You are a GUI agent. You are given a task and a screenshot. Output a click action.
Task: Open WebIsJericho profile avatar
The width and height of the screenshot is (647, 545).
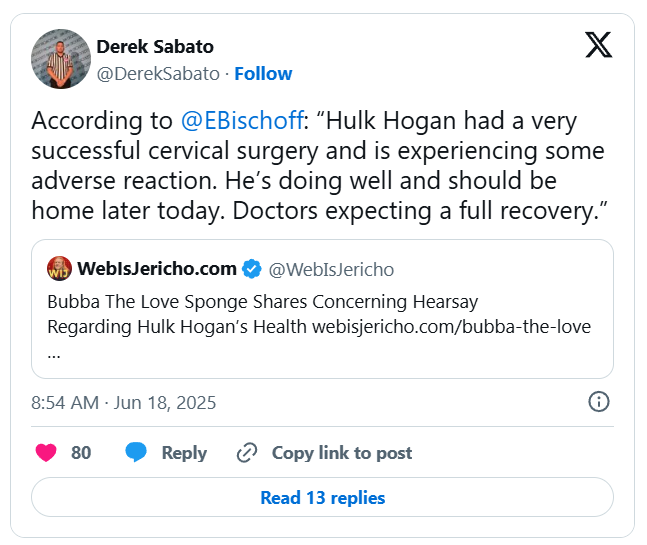[61, 269]
